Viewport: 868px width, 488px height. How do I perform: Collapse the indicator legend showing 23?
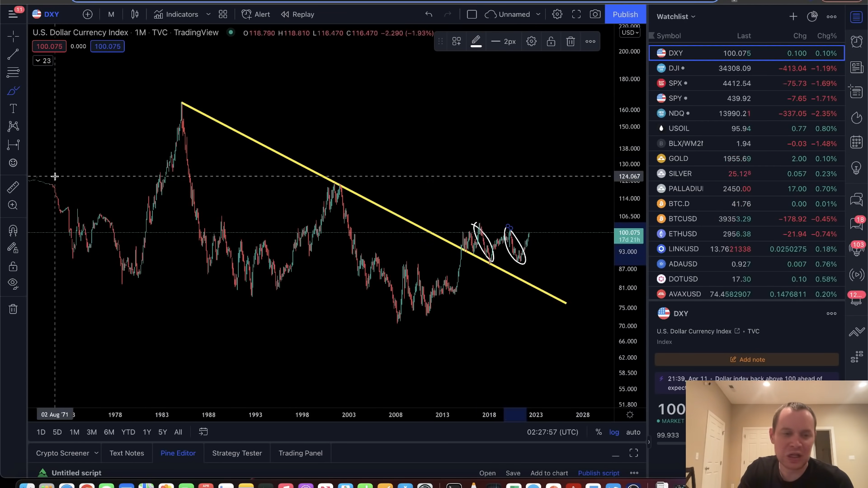[43, 61]
